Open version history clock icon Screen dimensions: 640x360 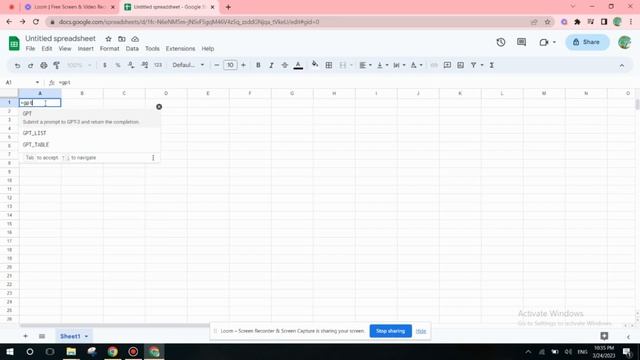501,42
